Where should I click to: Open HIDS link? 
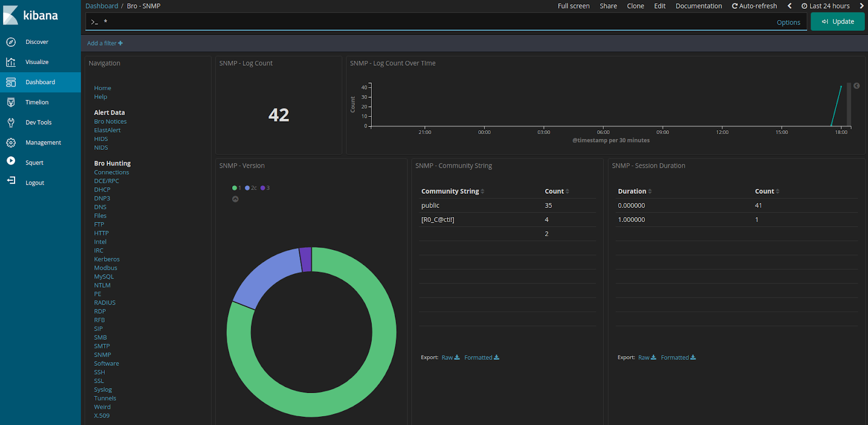pos(101,139)
